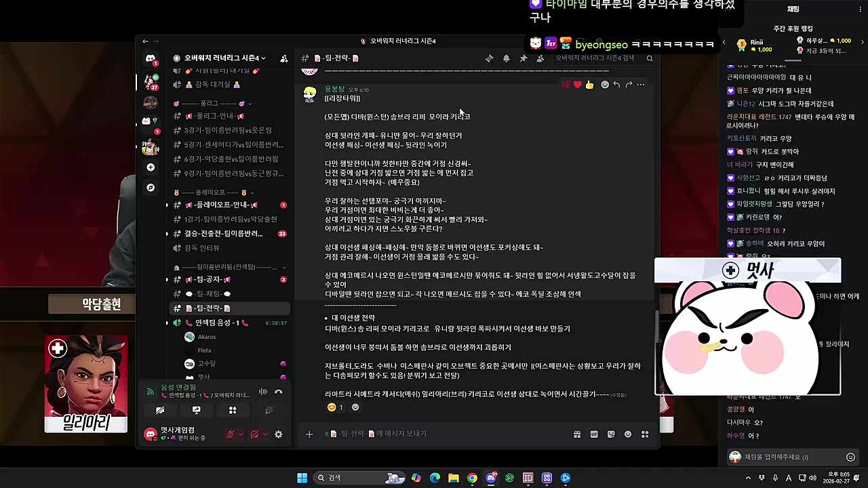Viewport: 868px width, 488px height.
Task: Open the sticker picker
Action: coord(611,434)
